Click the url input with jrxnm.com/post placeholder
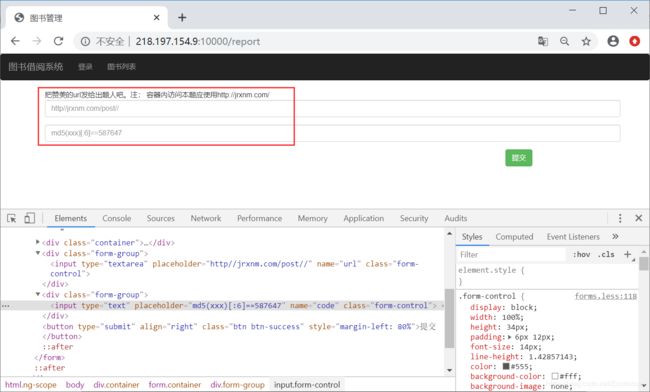 [332, 109]
